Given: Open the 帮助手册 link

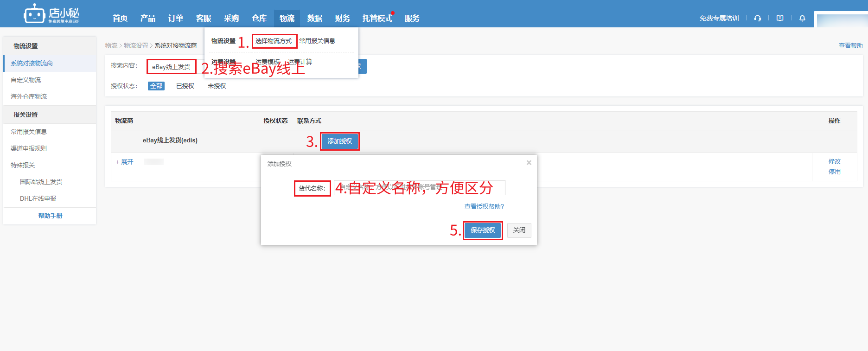Looking at the screenshot, I should coord(50,216).
